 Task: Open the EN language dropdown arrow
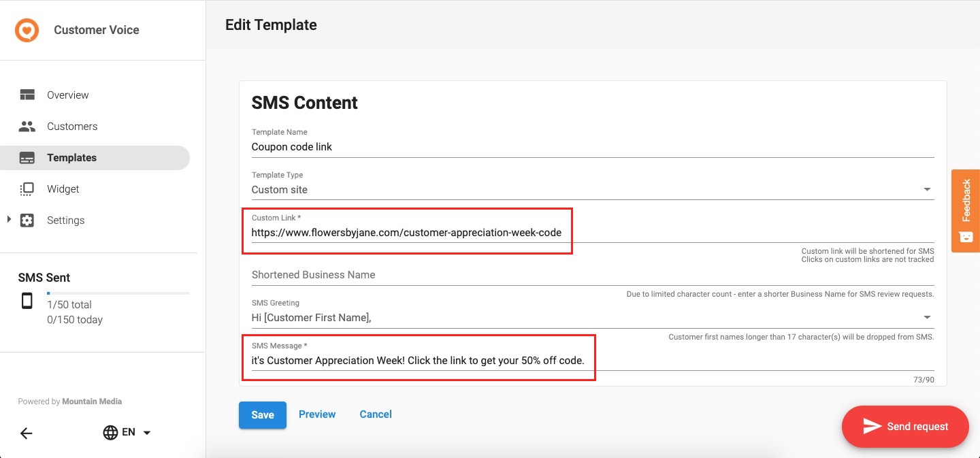[x=147, y=433]
